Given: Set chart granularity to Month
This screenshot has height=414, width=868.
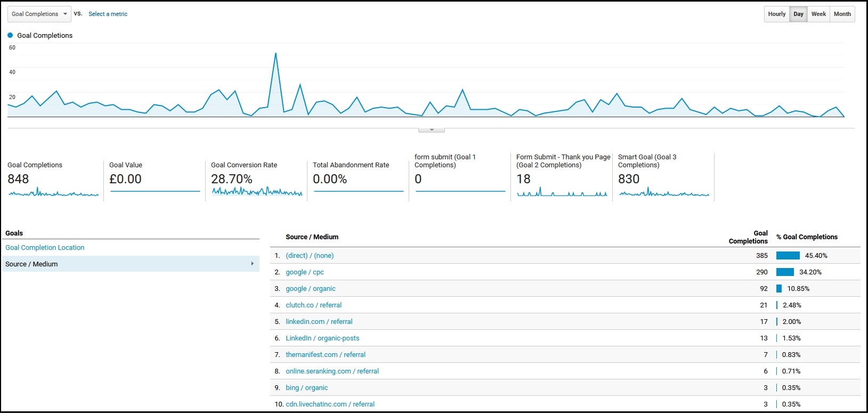Looking at the screenshot, I should point(842,14).
